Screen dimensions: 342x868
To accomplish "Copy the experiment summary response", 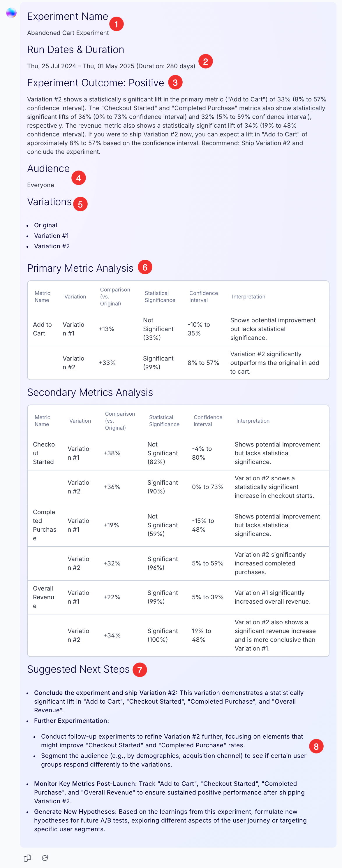I will coord(27,858).
